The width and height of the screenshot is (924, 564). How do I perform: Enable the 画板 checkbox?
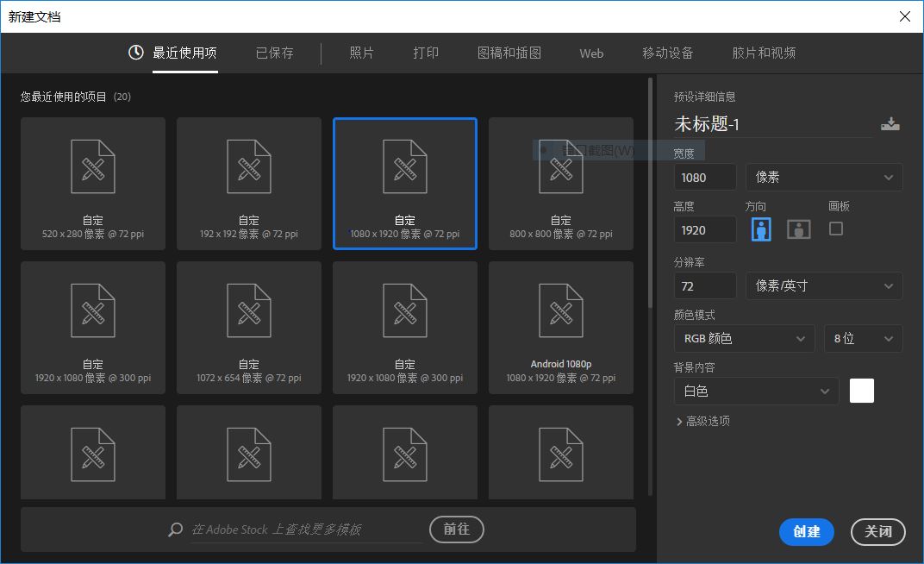point(835,229)
